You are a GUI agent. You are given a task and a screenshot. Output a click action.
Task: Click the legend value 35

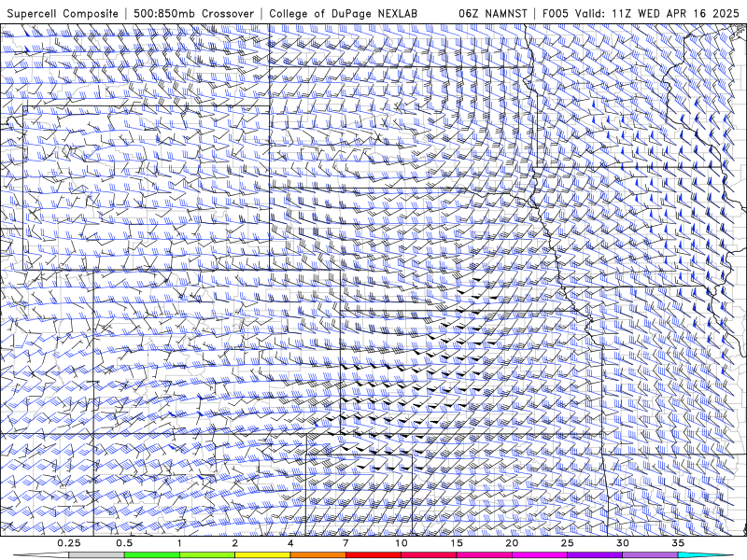(x=678, y=543)
